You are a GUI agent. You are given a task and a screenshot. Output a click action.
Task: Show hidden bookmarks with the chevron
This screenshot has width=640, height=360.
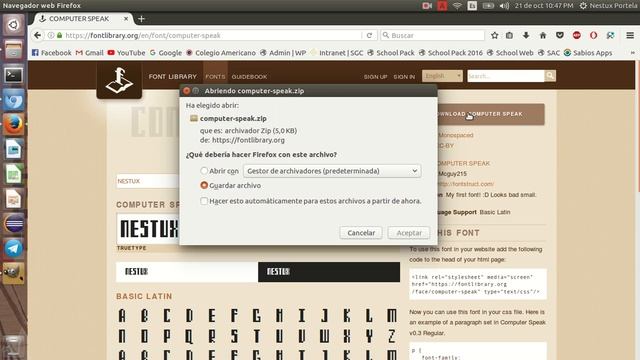point(632,53)
